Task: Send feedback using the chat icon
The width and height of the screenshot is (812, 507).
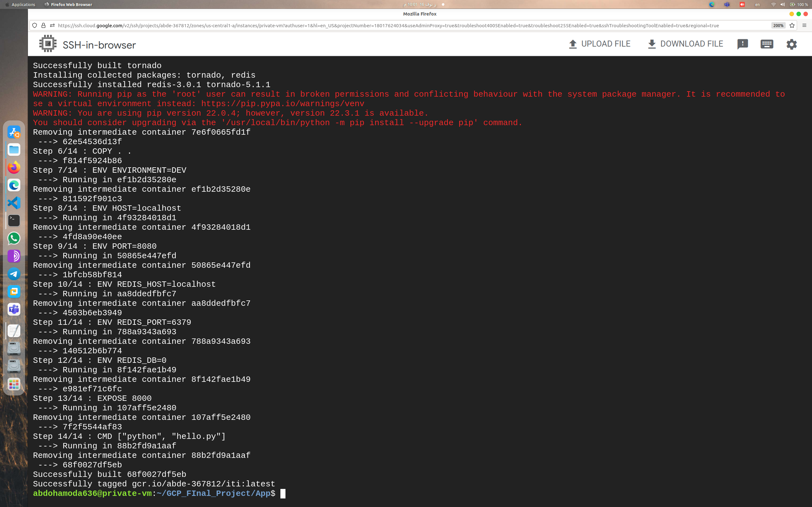Action: tap(742, 44)
